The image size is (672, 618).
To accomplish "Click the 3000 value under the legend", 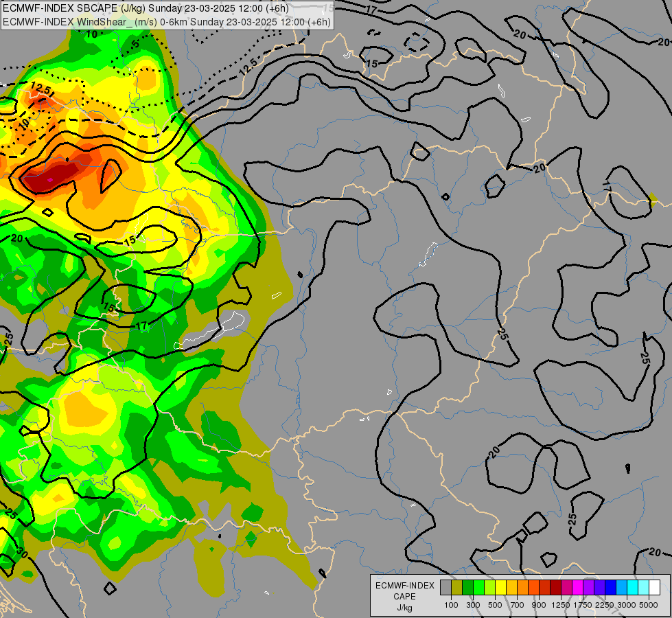I will click(627, 605).
